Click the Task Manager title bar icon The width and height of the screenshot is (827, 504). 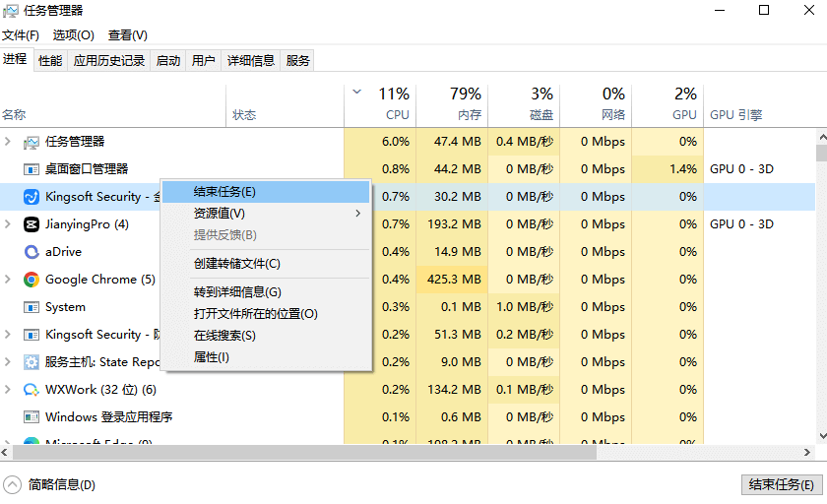point(11,11)
